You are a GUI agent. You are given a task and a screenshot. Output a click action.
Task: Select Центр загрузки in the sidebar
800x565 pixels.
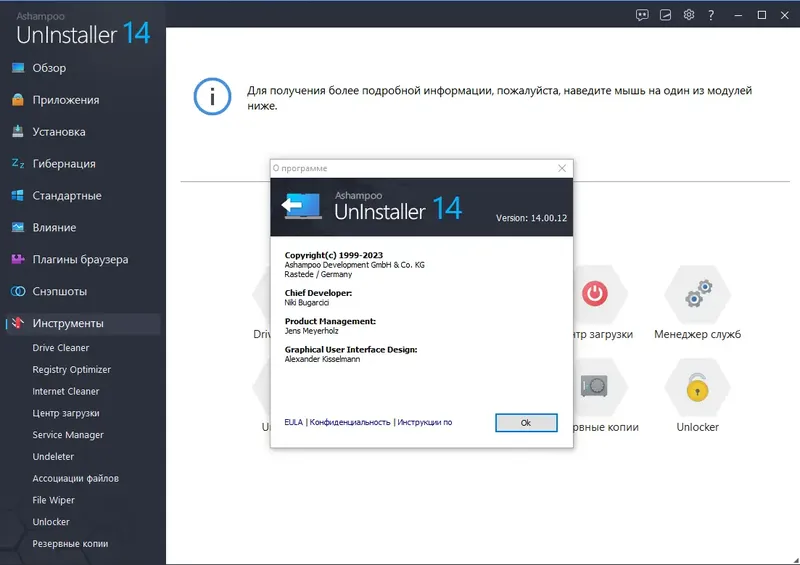pos(66,413)
